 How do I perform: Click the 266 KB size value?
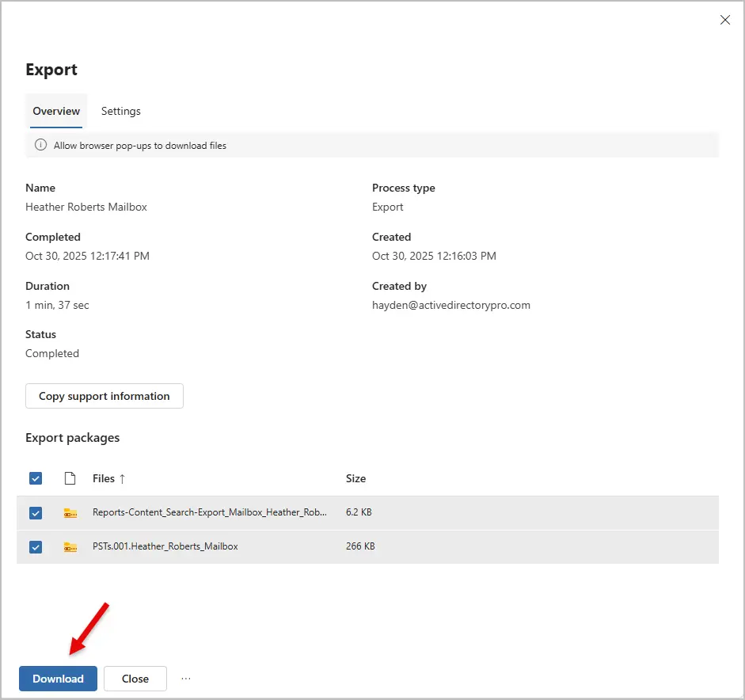point(360,546)
